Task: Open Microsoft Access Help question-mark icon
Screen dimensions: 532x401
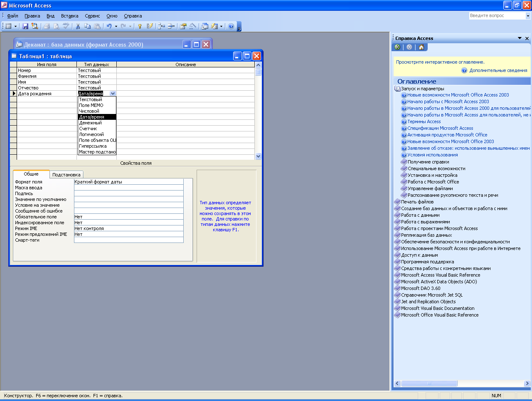Action: (x=231, y=26)
